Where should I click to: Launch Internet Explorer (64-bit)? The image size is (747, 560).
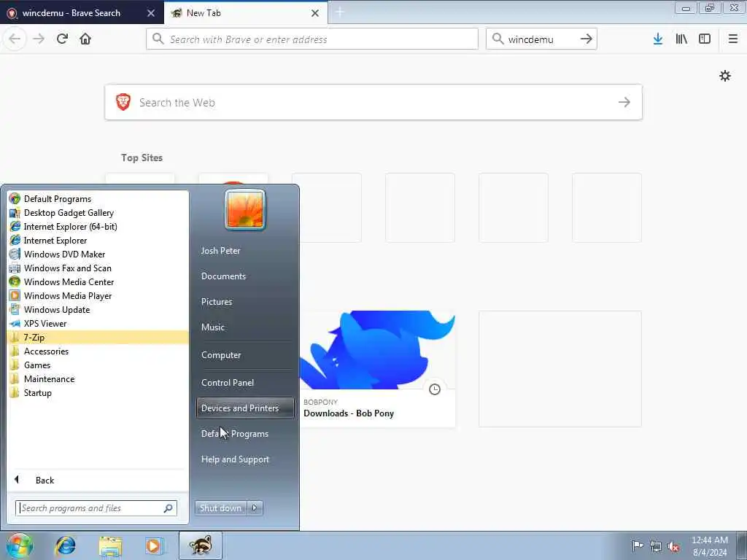pos(98,226)
